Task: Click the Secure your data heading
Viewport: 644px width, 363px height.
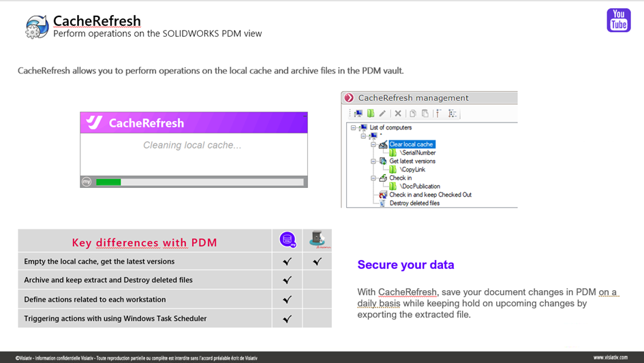Action: 405,265
